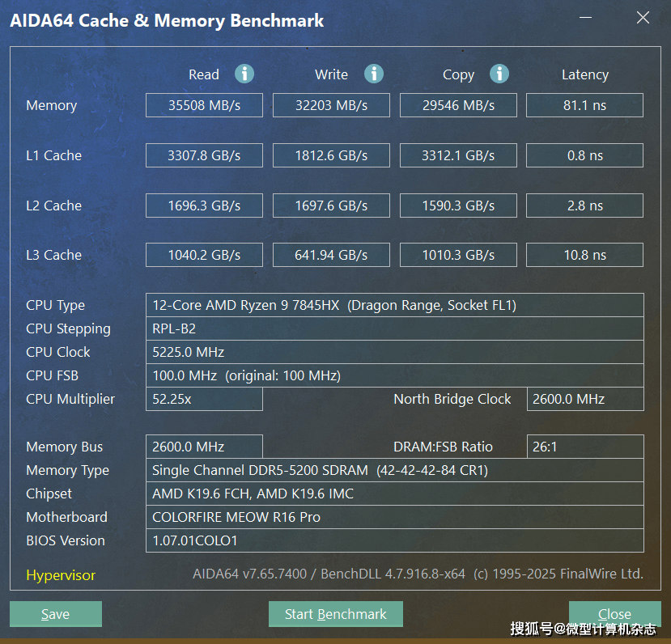Image resolution: width=671 pixels, height=644 pixels.
Task: Click the Write info icon
Action: [x=373, y=74]
